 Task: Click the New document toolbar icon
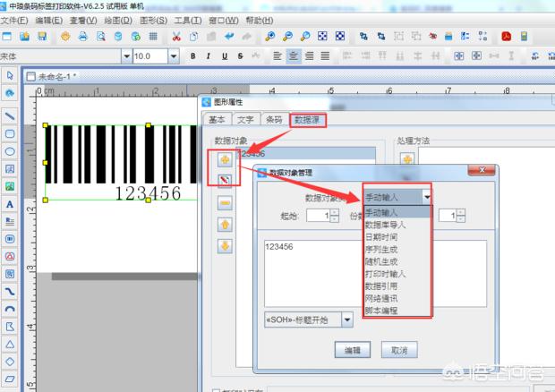(x=7, y=37)
